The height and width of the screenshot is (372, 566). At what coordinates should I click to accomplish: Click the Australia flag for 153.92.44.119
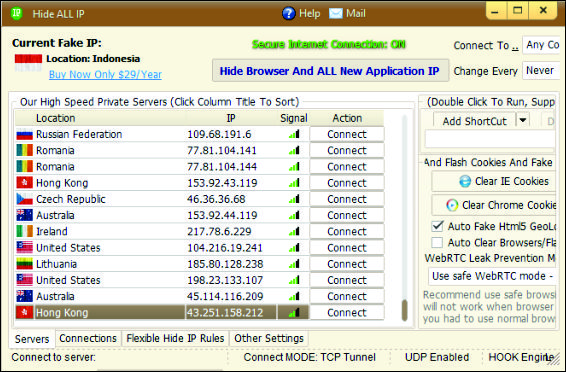pyautogui.click(x=25, y=215)
